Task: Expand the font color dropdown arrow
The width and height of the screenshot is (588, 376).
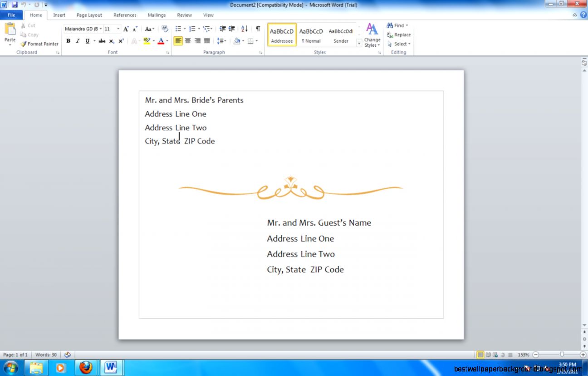Action: 167,41
